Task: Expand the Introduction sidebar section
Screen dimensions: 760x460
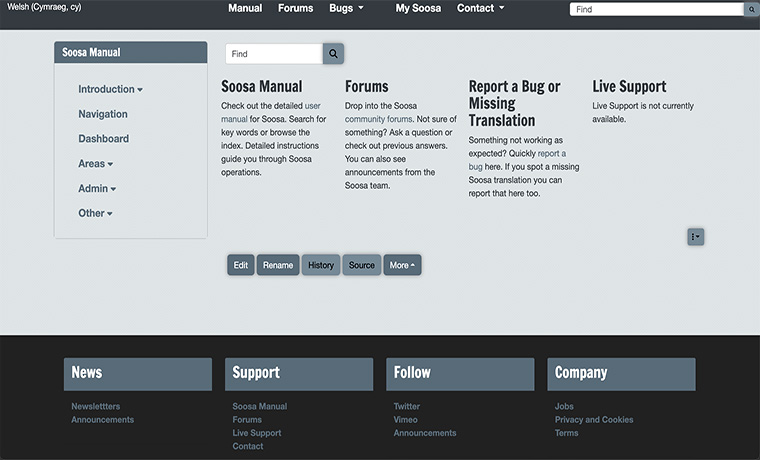Action: (x=110, y=89)
